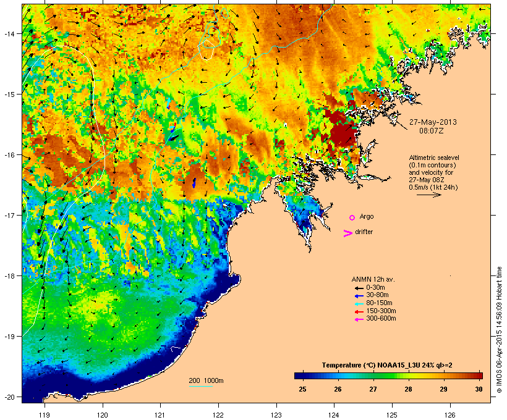This screenshot has height=420, width=507.
Task: Click the cyan 80-150m arrow legend symbol
Action: (359, 304)
